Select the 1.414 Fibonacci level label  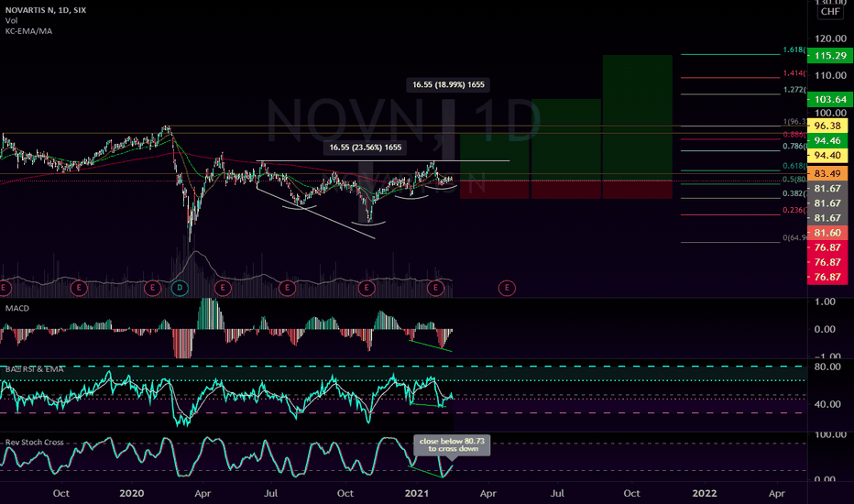click(794, 73)
